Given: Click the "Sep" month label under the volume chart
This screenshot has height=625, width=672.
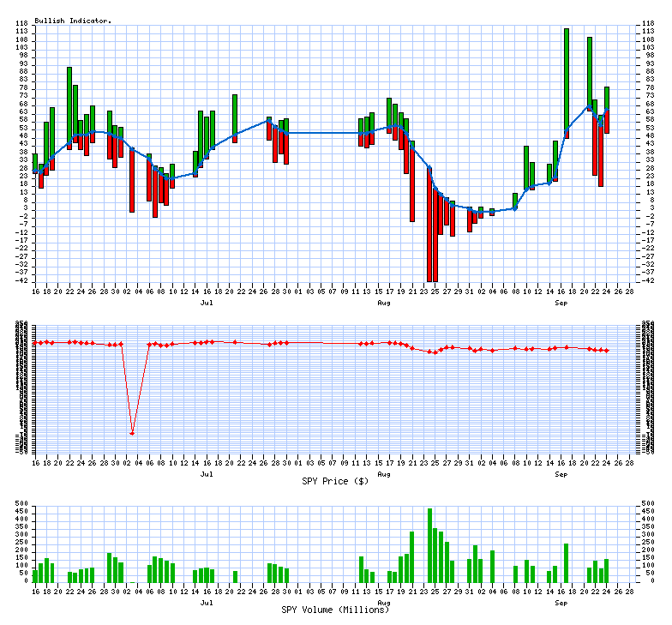Looking at the screenshot, I should pyautogui.click(x=561, y=603).
